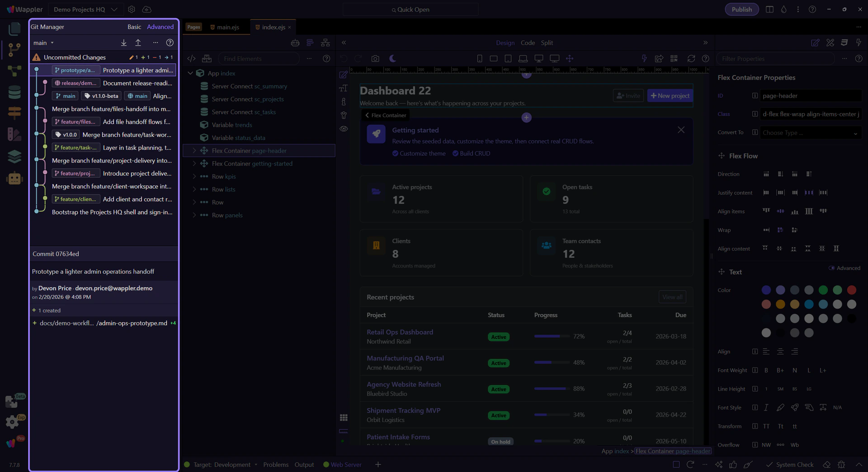Open the main branch dropdown
868x472 pixels.
pyautogui.click(x=43, y=43)
